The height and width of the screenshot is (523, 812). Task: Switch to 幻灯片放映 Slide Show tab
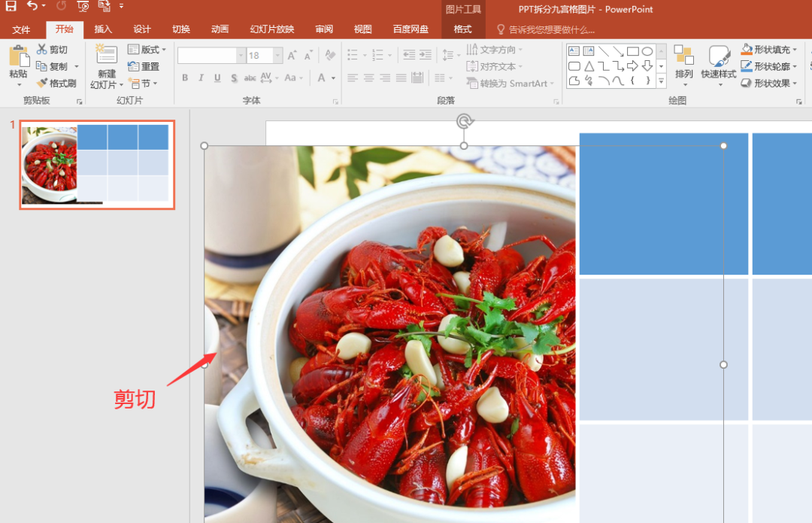click(272, 29)
